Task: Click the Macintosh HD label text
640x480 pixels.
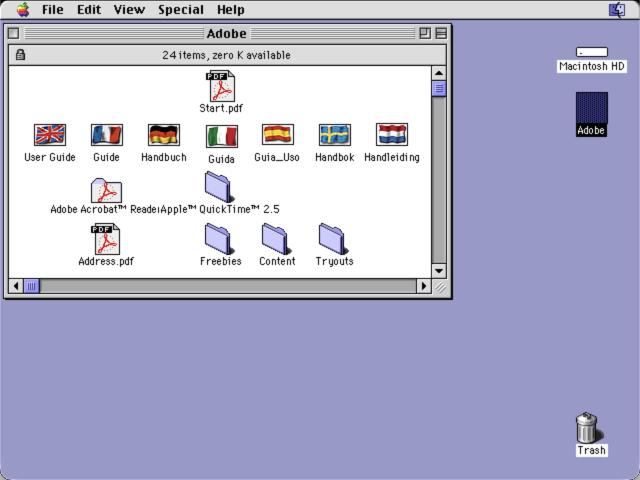Action: click(592, 66)
